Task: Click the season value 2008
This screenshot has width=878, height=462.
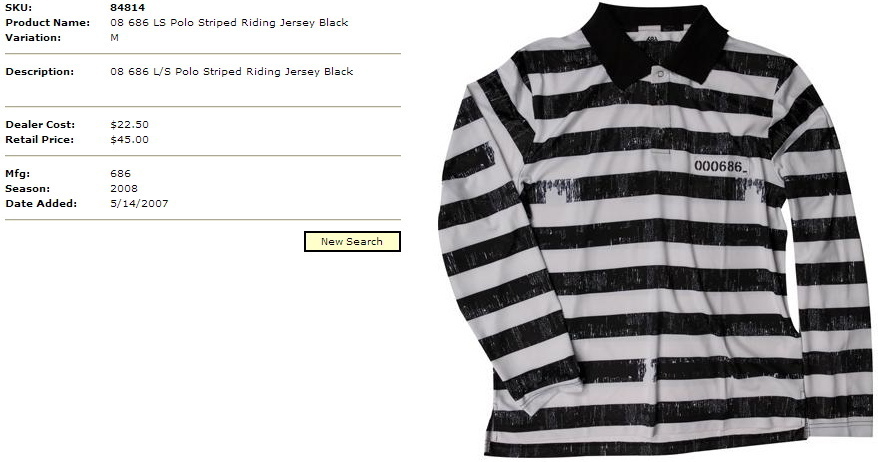Action: [124, 189]
